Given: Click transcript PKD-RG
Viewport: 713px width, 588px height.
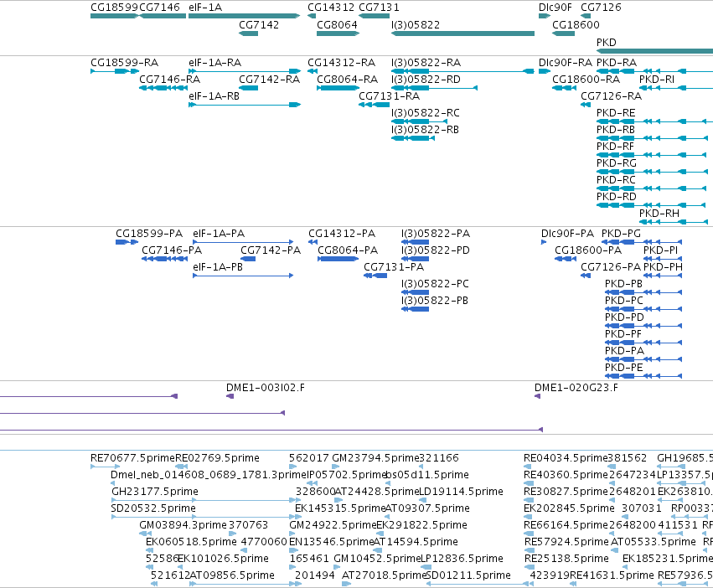Looking at the screenshot, I should (x=617, y=163).
